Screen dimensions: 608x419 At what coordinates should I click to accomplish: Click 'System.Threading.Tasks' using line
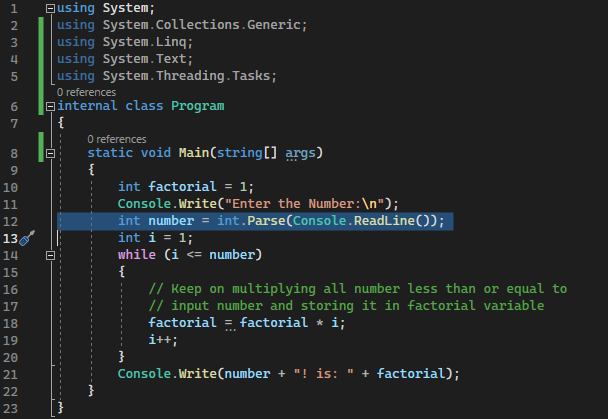(x=167, y=76)
